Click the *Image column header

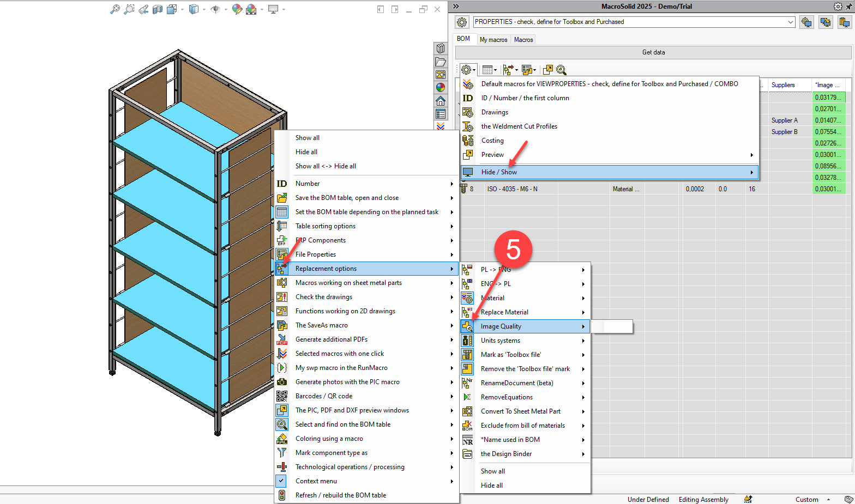click(x=829, y=85)
